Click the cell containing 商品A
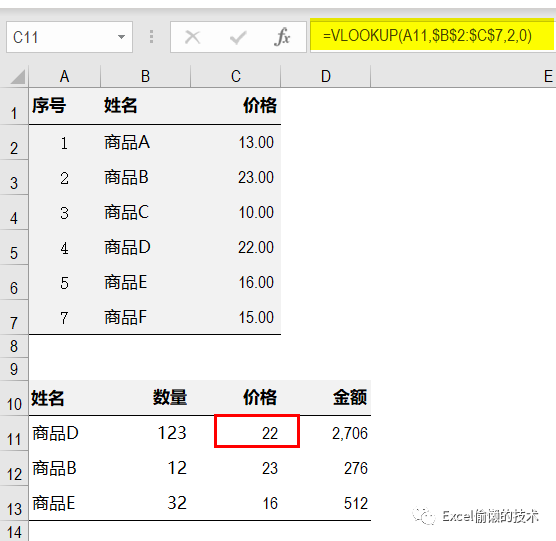Image resolution: width=556 pixels, height=541 pixels. (146, 143)
